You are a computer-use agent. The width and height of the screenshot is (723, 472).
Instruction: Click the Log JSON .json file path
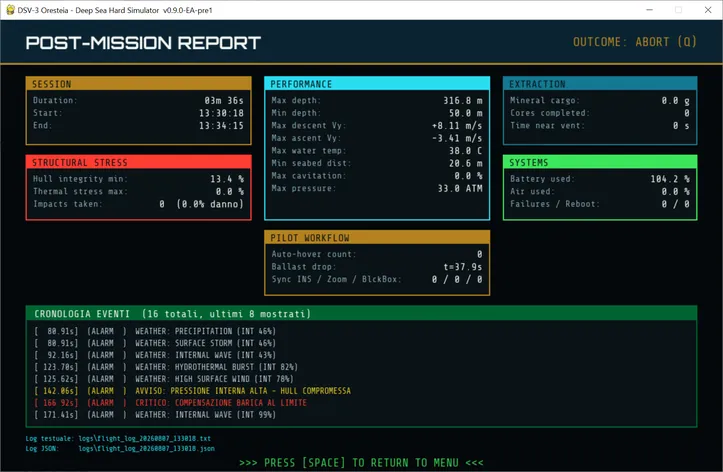[x=146, y=448]
